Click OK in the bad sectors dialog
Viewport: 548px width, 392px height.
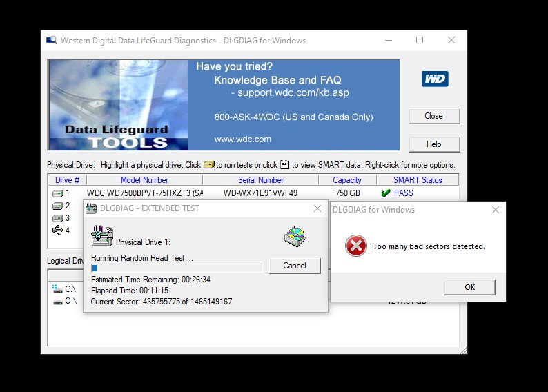[x=469, y=287]
